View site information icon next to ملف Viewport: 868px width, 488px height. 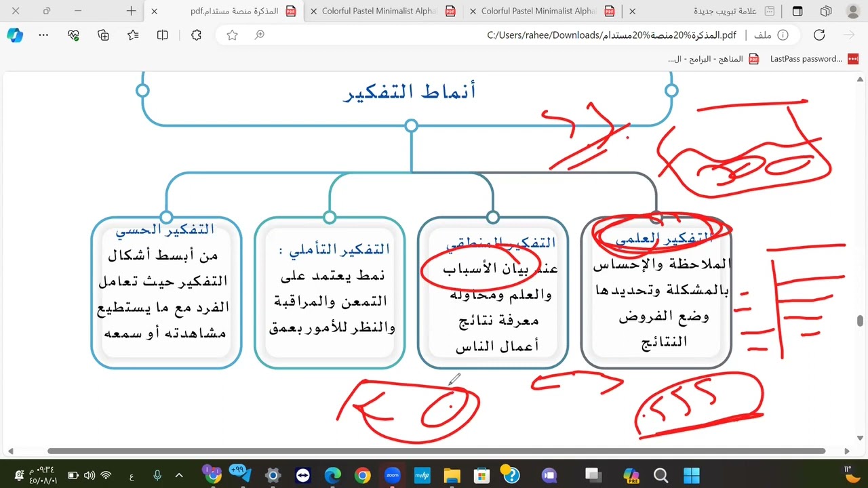(783, 35)
